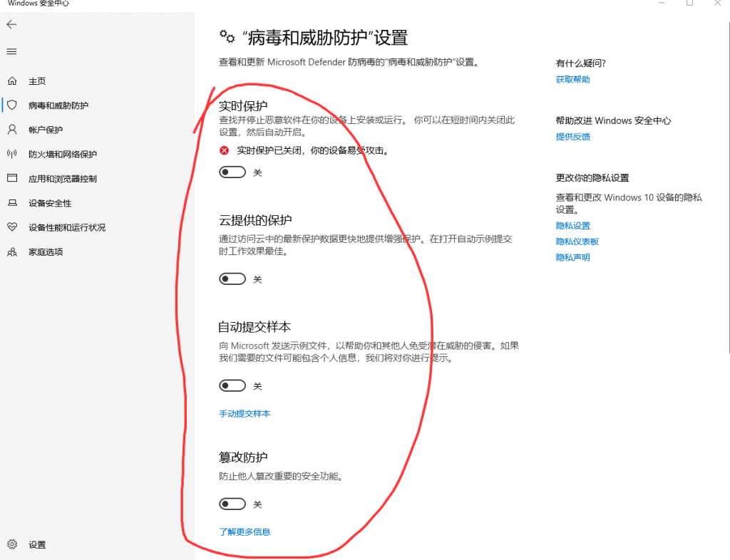
Task: Click the heart icon for 设备性能和运行状况
Action: click(12, 227)
